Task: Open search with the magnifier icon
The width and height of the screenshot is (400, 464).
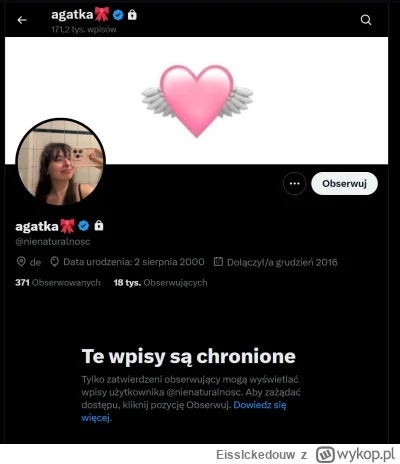Action: pyautogui.click(x=366, y=20)
